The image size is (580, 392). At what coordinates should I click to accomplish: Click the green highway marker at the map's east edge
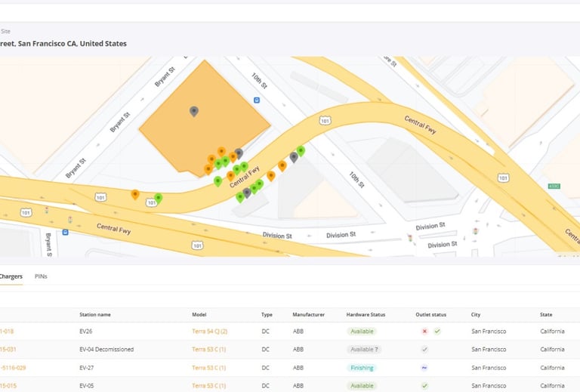tap(554, 187)
